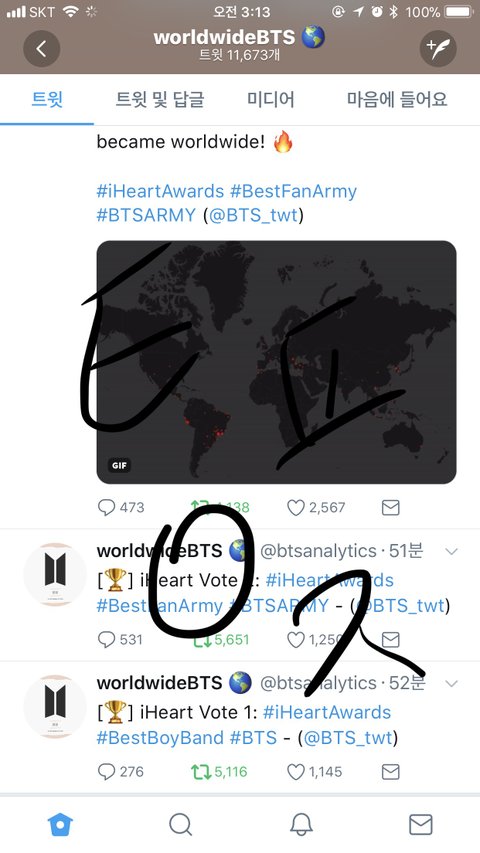The width and height of the screenshot is (480, 853).
Task: Tap the back arrow button
Action: (x=41, y=49)
